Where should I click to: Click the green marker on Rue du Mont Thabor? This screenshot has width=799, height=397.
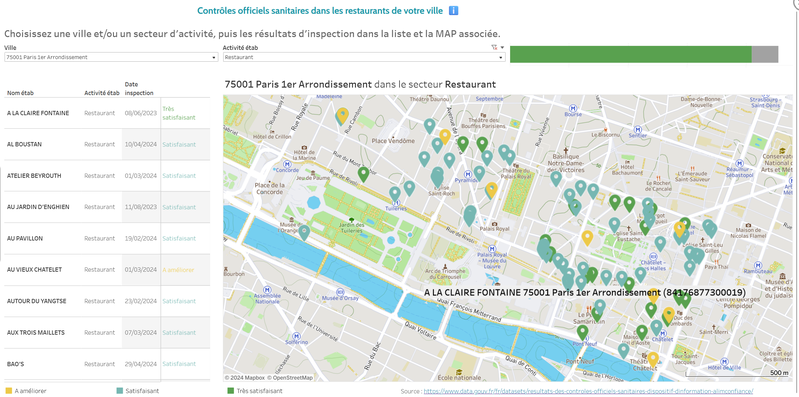tap(363, 174)
